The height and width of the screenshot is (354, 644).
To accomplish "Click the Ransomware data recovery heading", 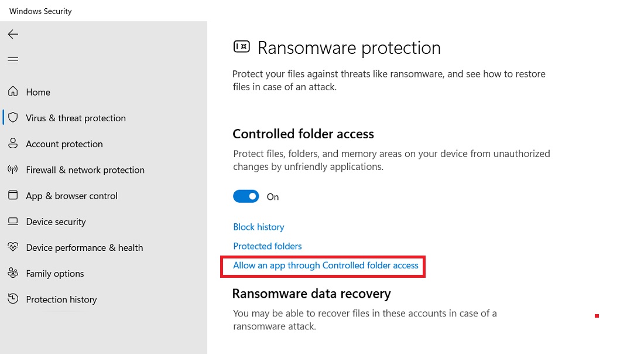I will (312, 294).
